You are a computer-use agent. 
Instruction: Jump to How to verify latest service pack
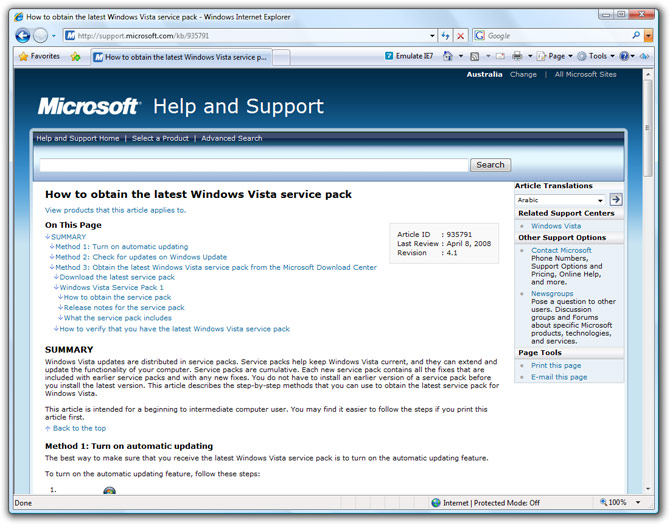[172, 329]
